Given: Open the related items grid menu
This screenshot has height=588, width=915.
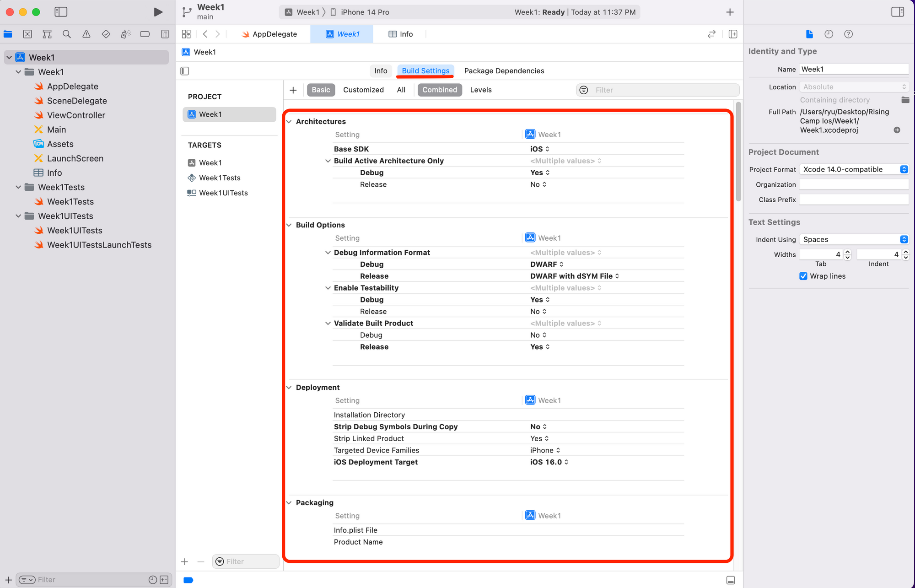Looking at the screenshot, I should click(186, 34).
